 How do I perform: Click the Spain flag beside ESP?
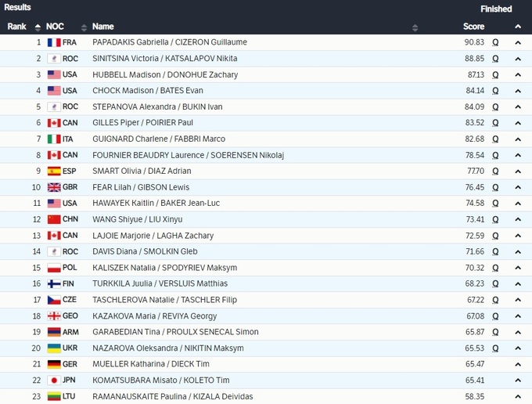(x=54, y=171)
